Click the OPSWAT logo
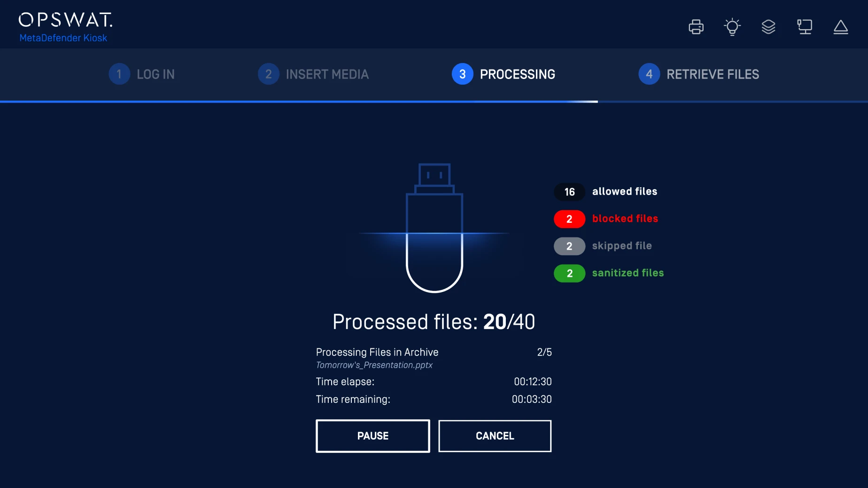 coord(65,20)
